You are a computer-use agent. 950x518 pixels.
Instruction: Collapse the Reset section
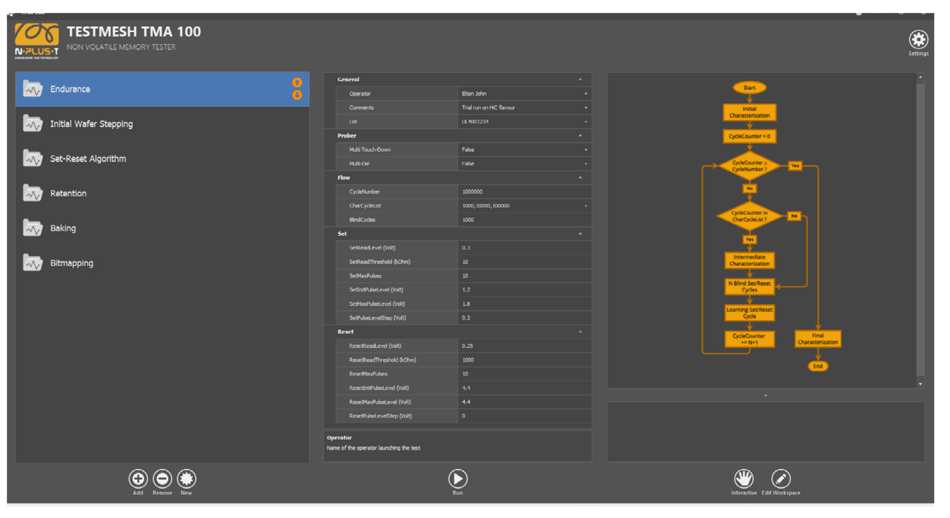tap(580, 332)
